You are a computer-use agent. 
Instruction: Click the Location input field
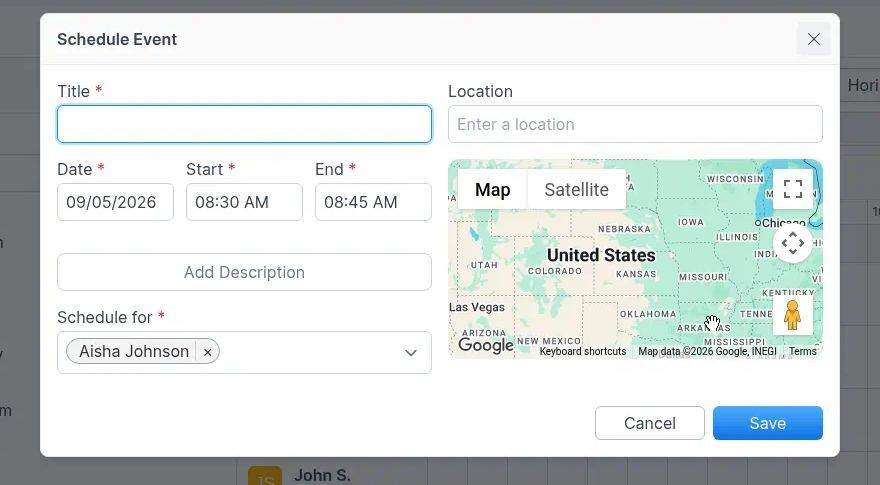point(635,124)
